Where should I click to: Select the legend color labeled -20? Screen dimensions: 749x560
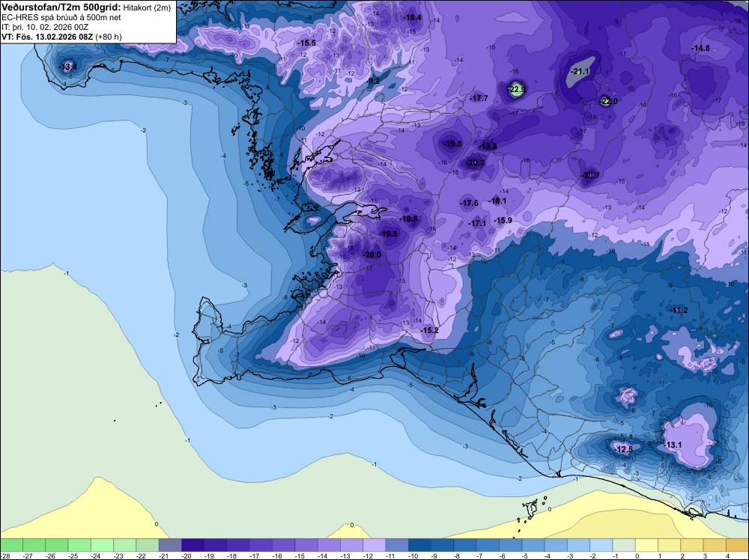[x=193, y=545]
